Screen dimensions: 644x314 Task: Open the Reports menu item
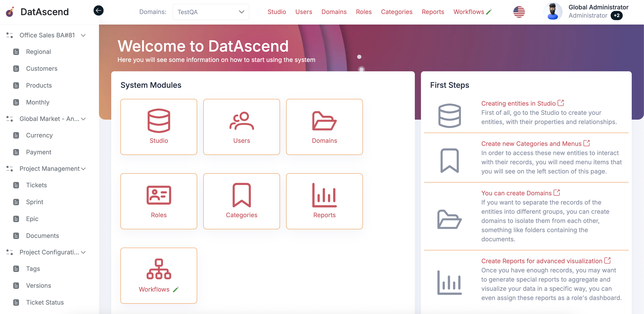click(433, 12)
